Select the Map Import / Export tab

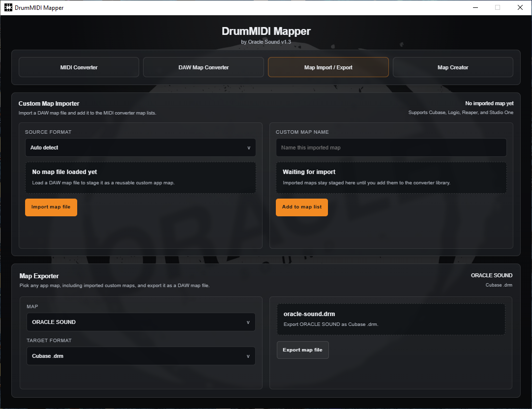pos(328,67)
